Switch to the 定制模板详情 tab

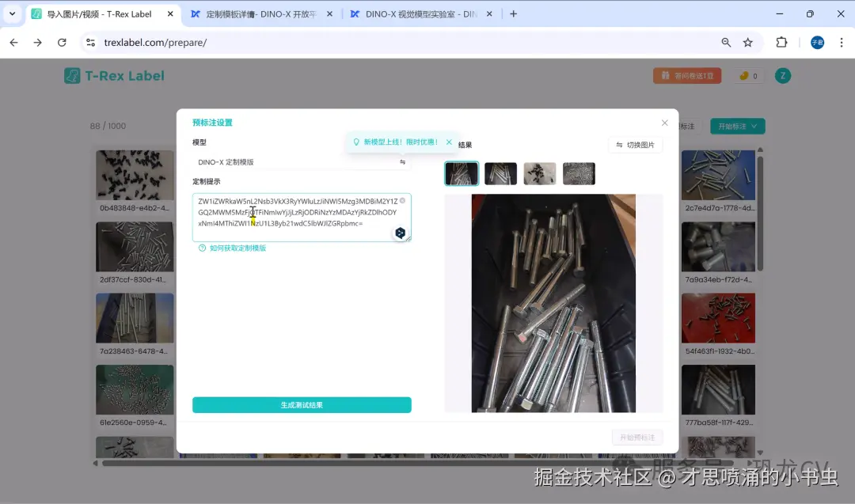pyautogui.click(x=253, y=13)
